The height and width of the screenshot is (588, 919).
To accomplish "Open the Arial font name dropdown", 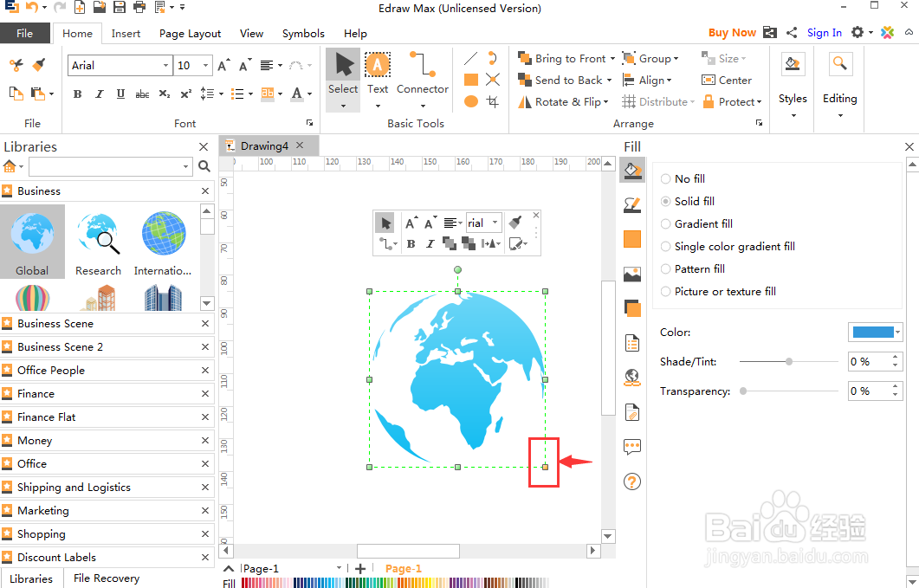I will coord(165,65).
